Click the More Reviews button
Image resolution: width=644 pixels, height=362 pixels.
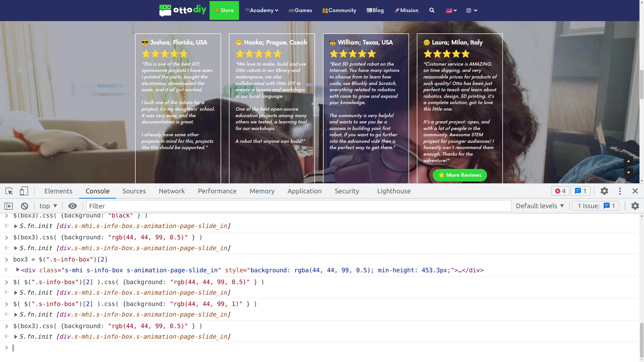(460, 175)
